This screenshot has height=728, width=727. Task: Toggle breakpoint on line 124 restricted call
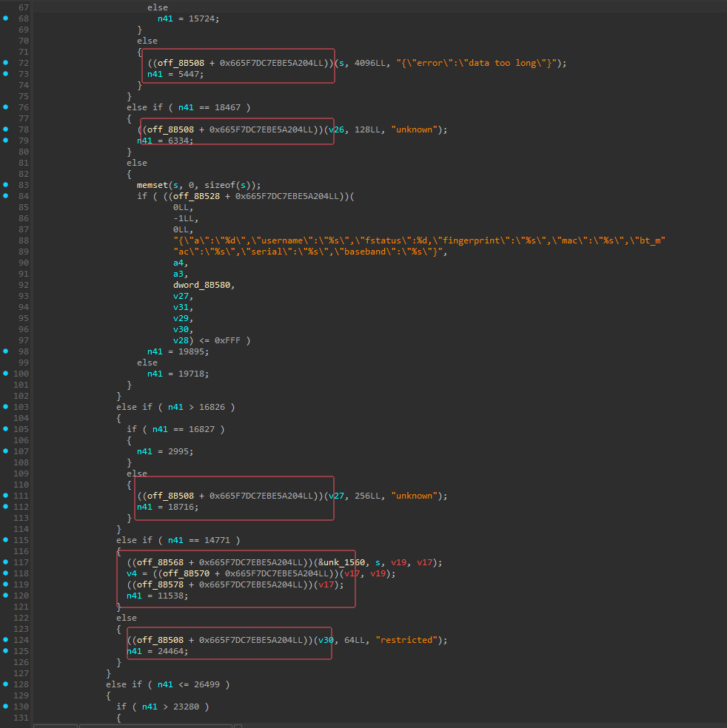6,640
